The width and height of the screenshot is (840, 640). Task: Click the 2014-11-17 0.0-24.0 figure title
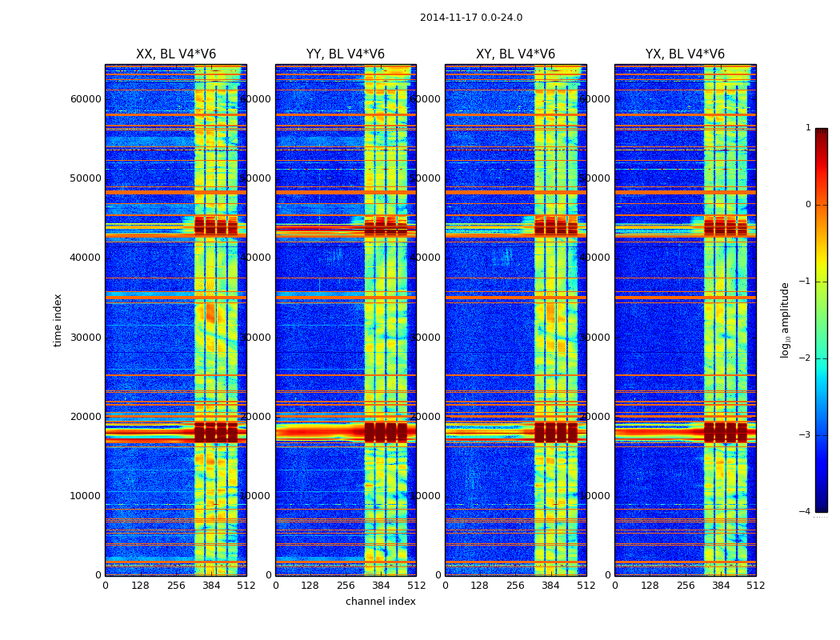tap(471, 18)
